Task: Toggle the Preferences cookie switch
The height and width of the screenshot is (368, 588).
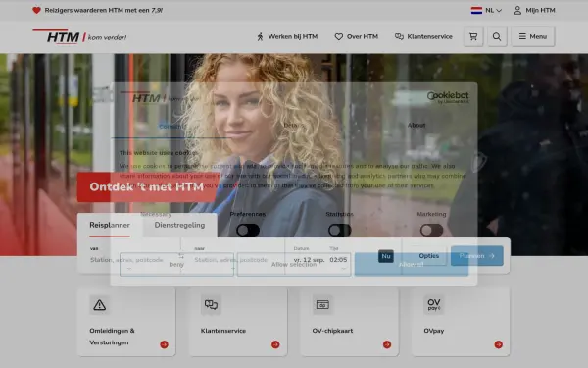Action: 248,231
